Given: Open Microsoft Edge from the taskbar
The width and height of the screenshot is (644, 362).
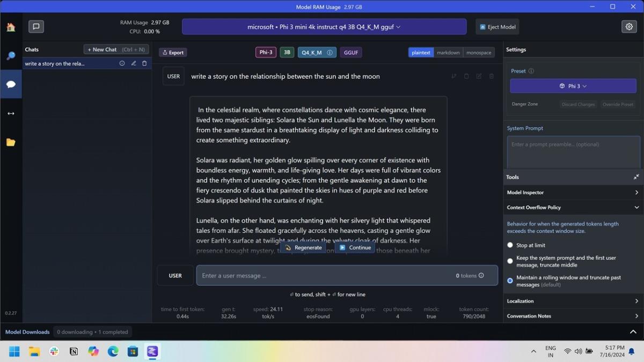Looking at the screenshot, I should coord(113,351).
